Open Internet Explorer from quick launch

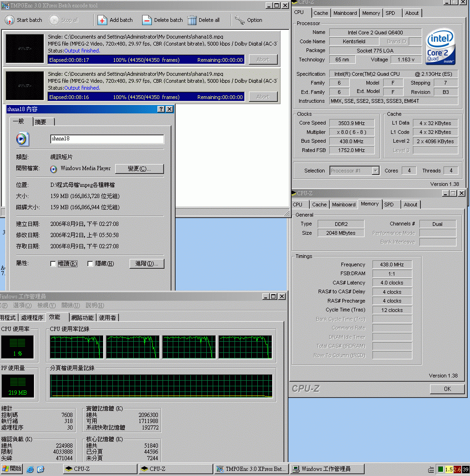click(x=30, y=469)
